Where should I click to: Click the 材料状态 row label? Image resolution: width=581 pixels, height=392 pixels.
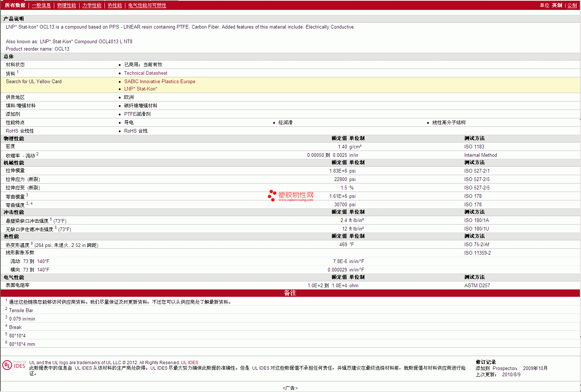tap(15, 64)
